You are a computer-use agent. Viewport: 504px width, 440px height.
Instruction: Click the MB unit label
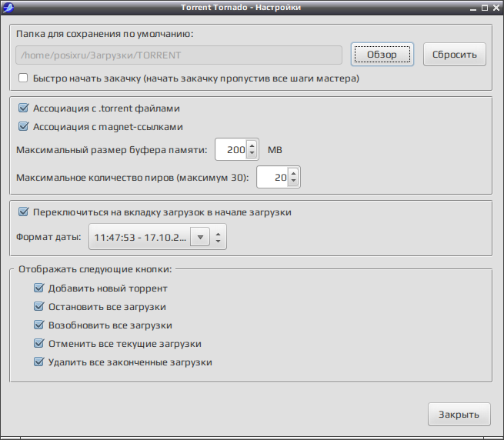coord(275,150)
